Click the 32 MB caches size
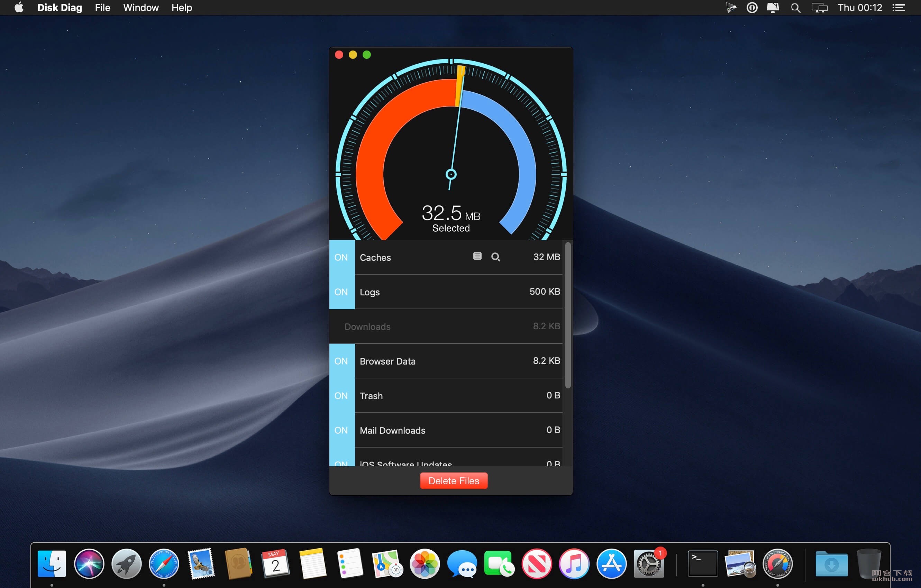This screenshot has width=921, height=588. click(547, 257)
